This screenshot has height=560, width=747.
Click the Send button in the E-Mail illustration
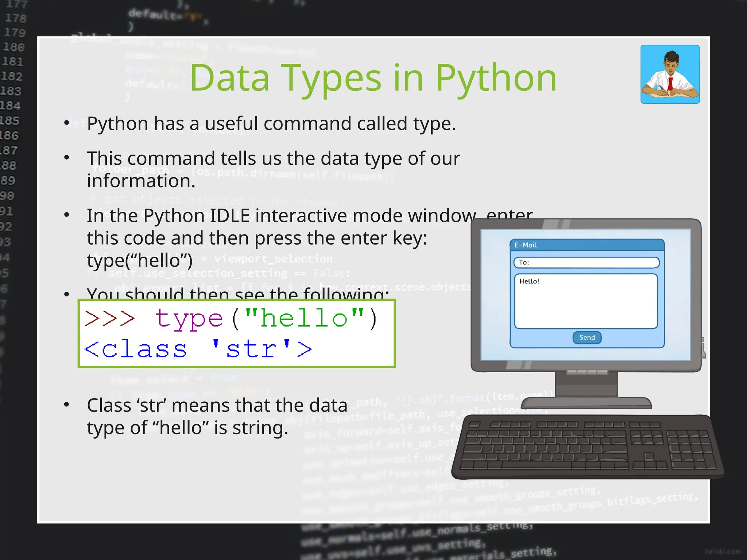(587, 338)
